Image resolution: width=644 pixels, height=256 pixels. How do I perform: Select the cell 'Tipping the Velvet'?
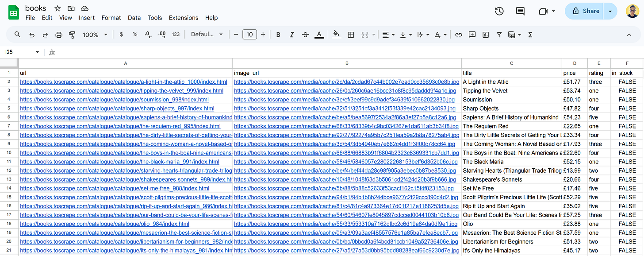(512, 91)
